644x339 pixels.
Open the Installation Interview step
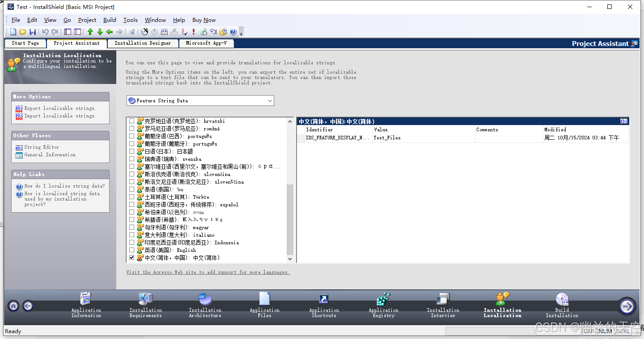click(x=443, y=306)
